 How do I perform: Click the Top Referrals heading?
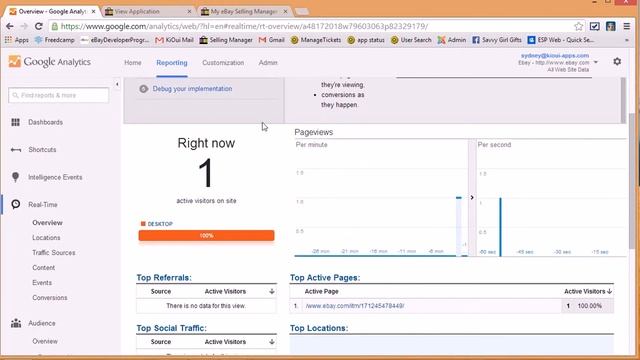click(x=164, y=278)
